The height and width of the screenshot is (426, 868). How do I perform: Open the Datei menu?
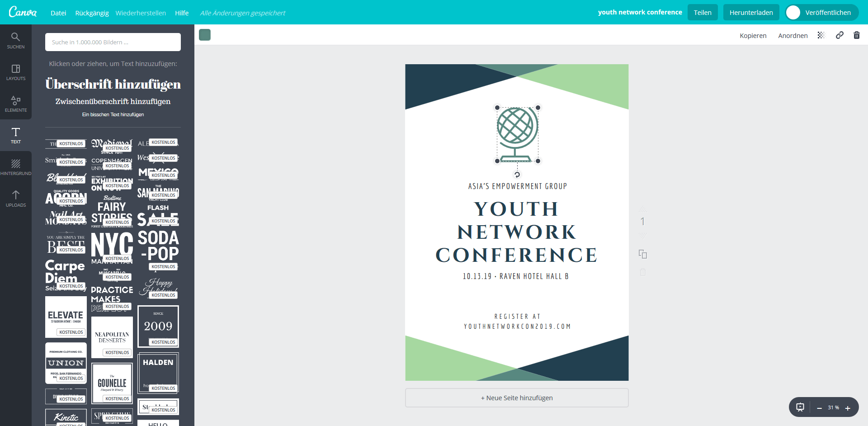[x=58, y=13]
